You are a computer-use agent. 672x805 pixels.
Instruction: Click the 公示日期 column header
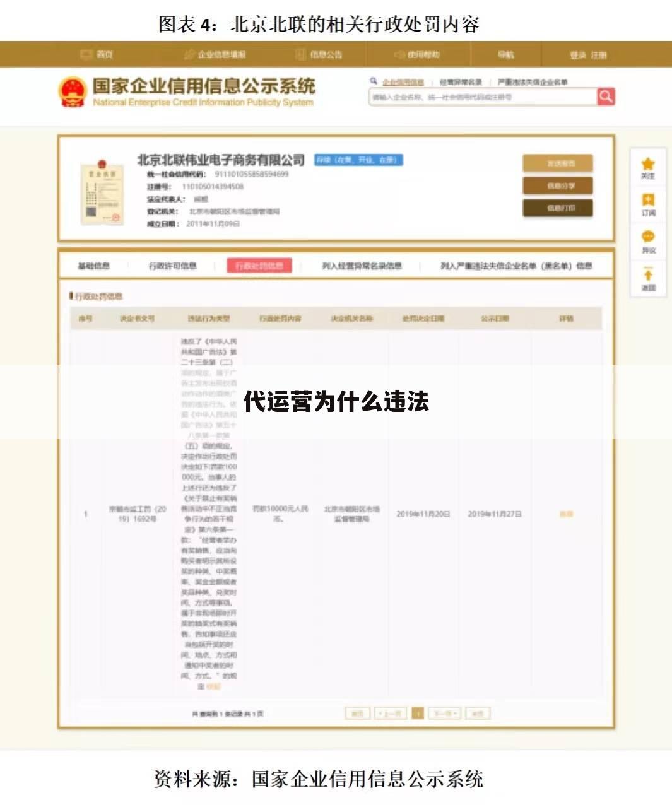(495, 319)
